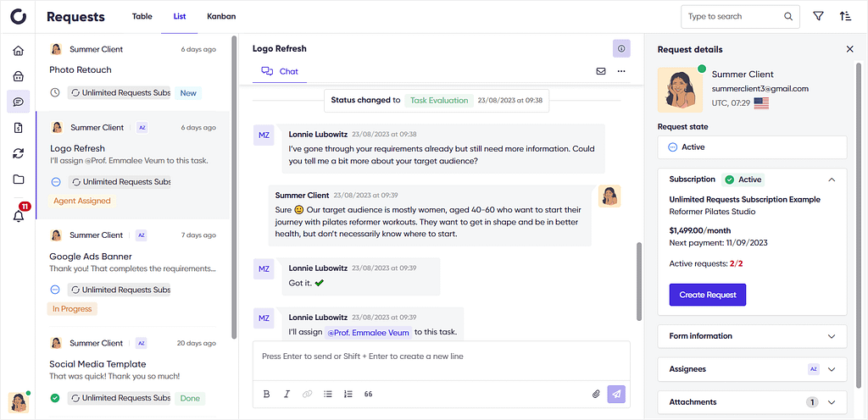Click the request list scrollbar
The image size is (868, 420).
coord(234,188)
